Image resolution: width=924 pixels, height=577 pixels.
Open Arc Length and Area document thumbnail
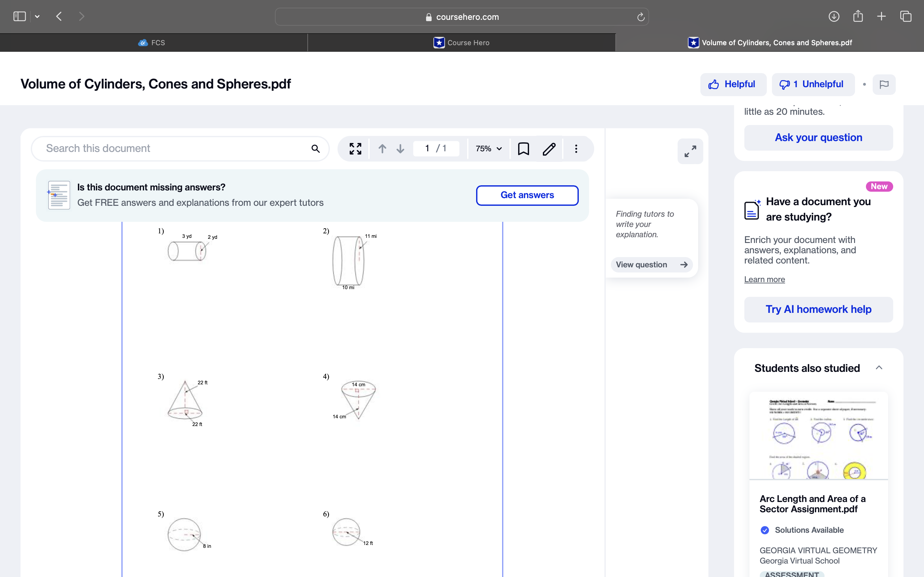coord(818,435)
